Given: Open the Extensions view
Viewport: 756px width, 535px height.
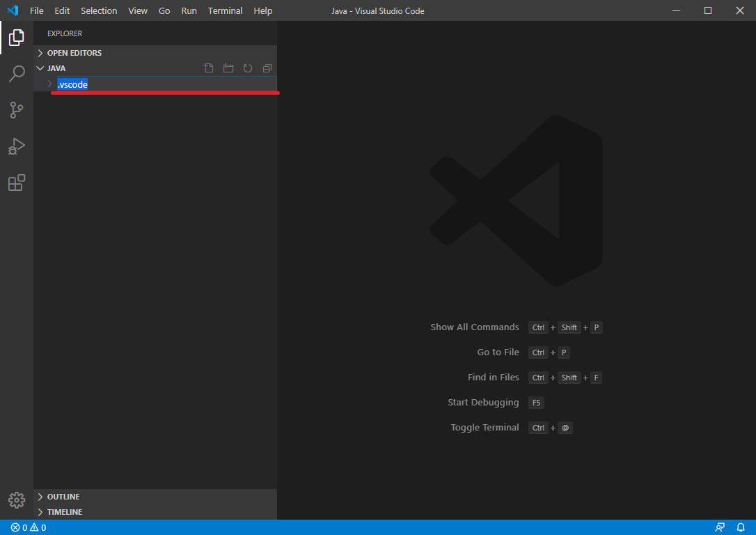Looking at the screenshot, I should 17,183.
